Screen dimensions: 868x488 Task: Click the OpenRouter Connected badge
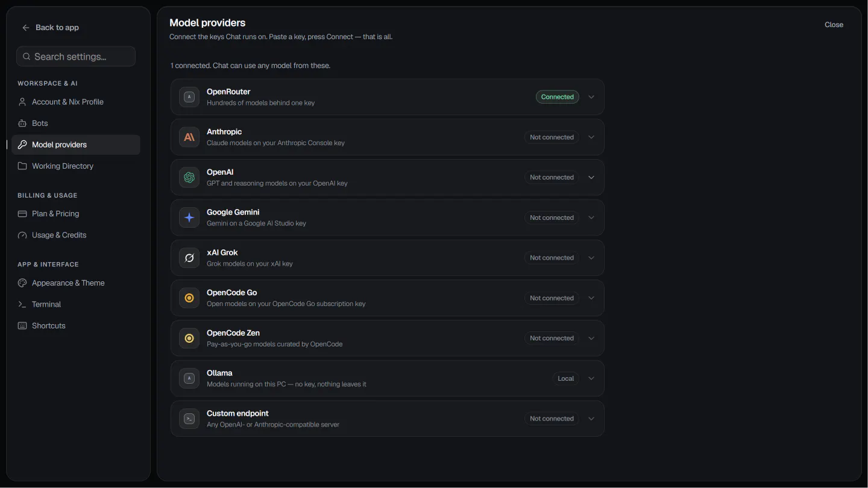558,97
